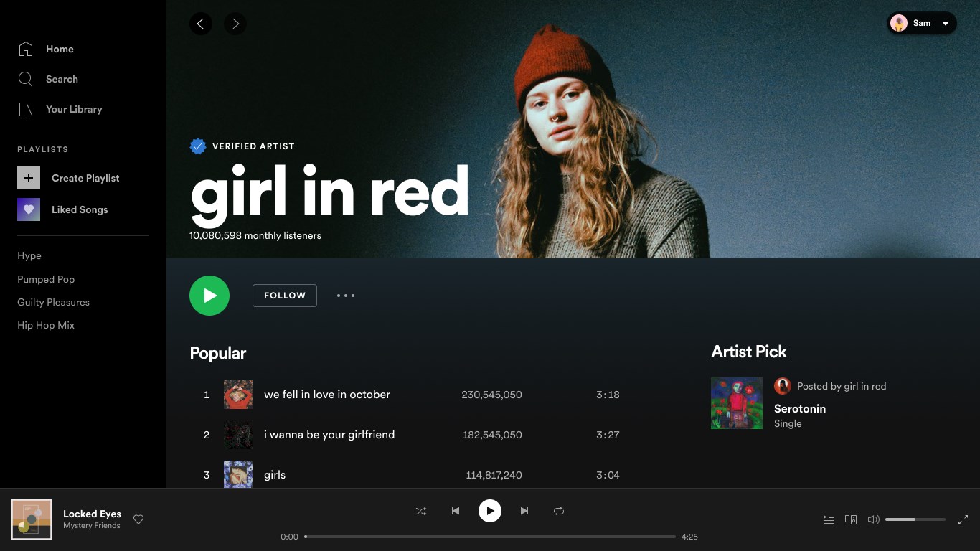
Task: Adjust the volume slider
Action: (915, 519)
